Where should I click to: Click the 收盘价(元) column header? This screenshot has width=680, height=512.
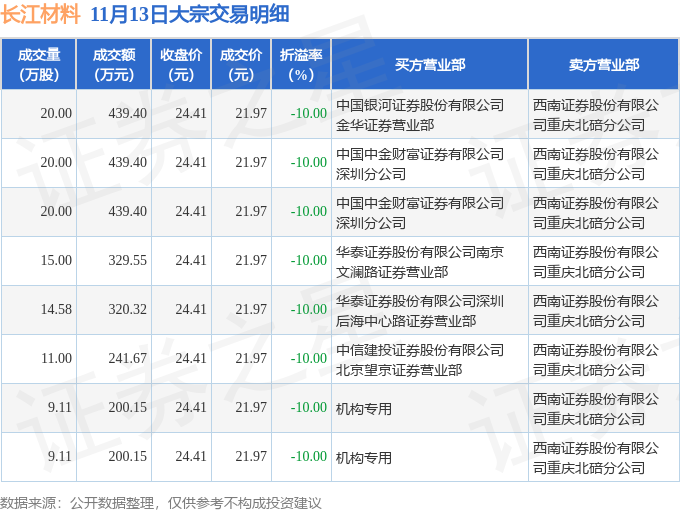[x=181, y=64]
